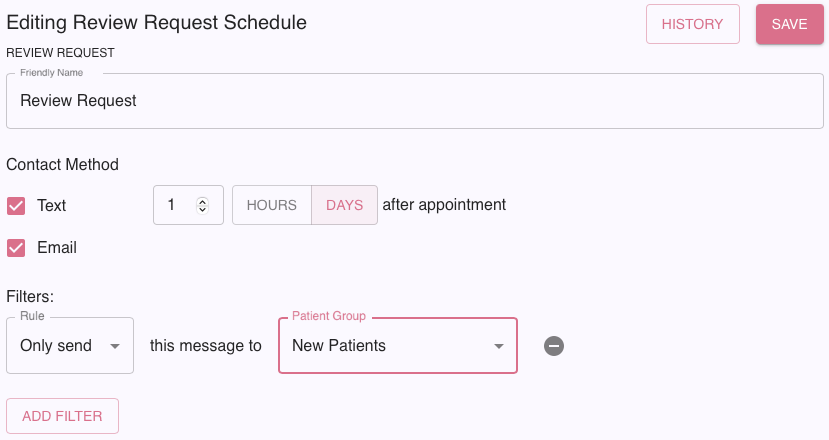Open the 'Only send' Rule dropdown

coord(60,346)
